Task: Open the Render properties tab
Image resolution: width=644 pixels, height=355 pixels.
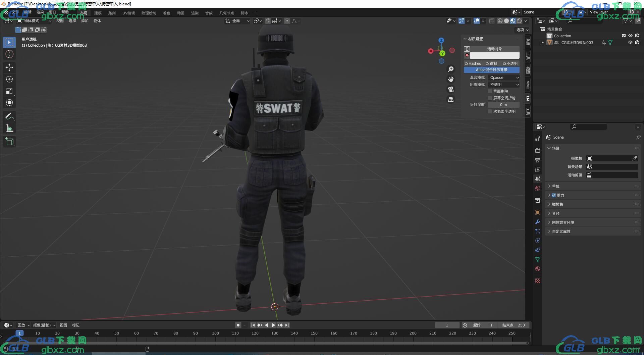Action: [x=538, y=151]
